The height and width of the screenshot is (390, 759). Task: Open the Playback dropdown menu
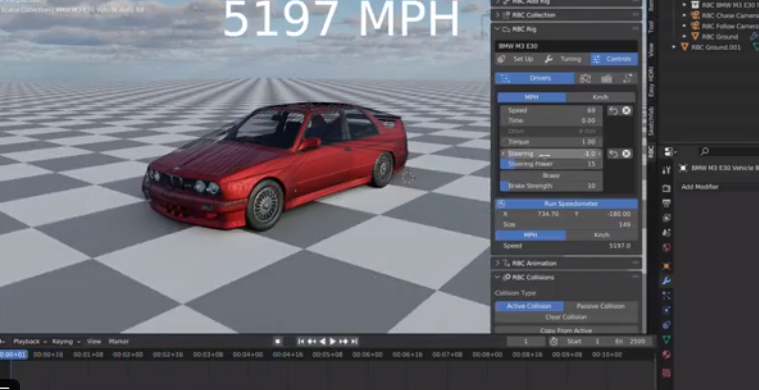(x=30, y=342)
